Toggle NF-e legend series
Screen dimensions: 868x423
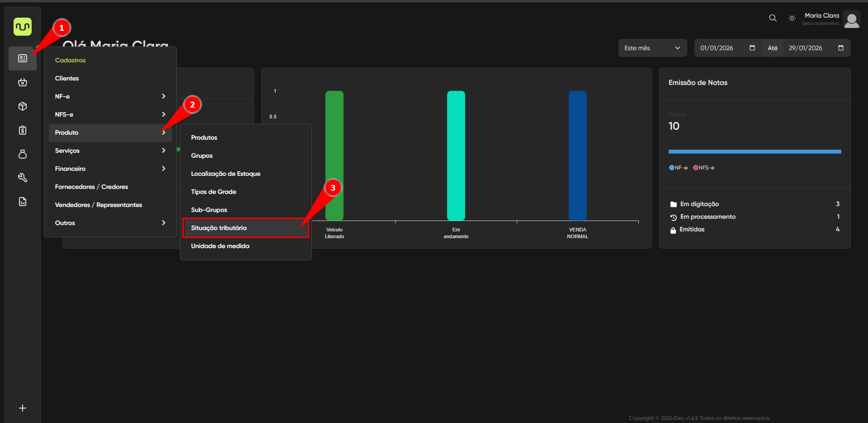pyautogui.click(x=678, y=168)
